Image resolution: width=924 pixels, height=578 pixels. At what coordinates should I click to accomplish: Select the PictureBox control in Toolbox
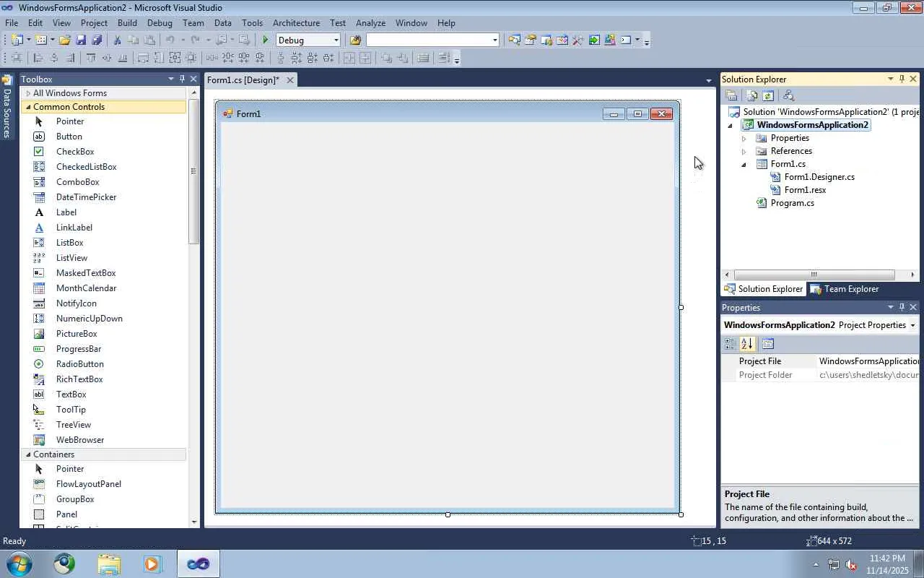(105, 334)
